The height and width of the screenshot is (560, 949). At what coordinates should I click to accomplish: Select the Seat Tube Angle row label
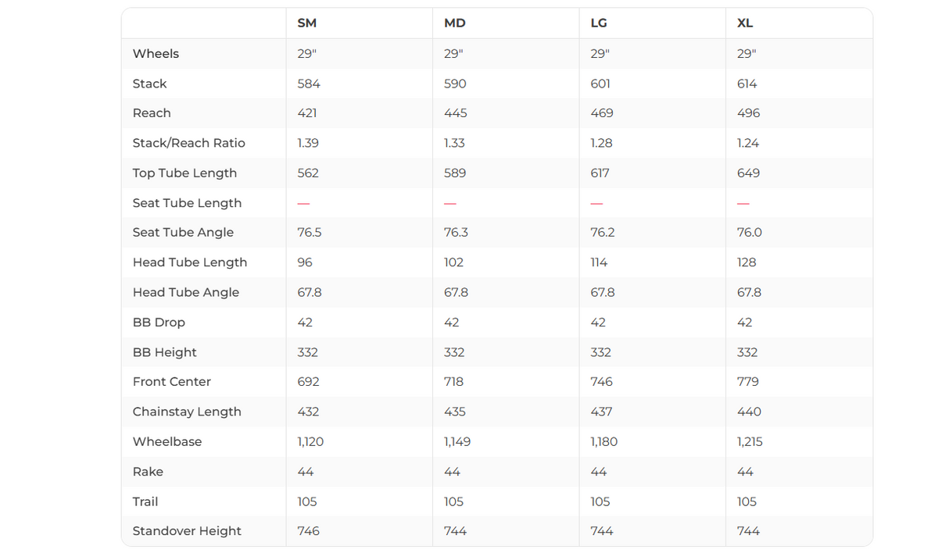tap(183, 233)
